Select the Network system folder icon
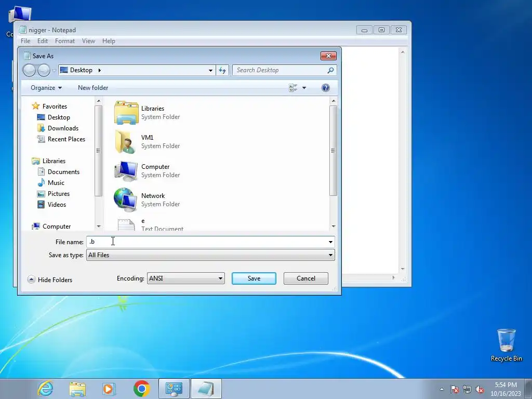 pyautogui.click(x=125, y=200)
